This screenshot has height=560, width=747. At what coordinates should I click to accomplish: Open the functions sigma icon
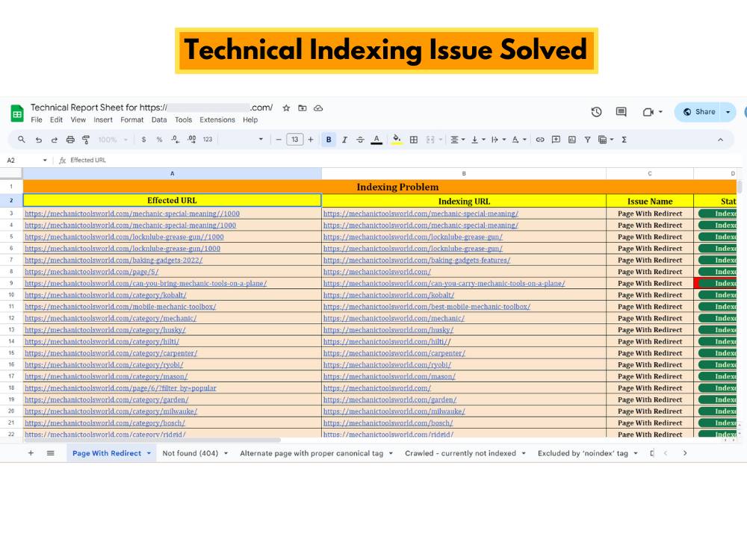(x=624, y=140)
